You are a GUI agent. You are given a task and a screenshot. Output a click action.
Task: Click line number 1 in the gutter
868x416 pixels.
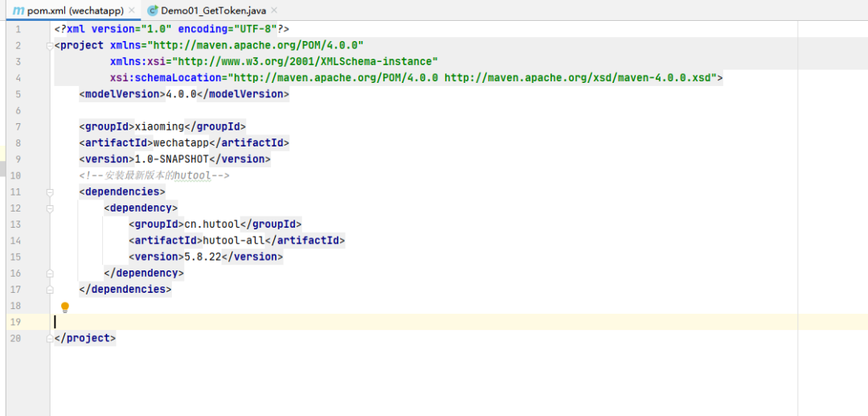click(x=18, y=29)
